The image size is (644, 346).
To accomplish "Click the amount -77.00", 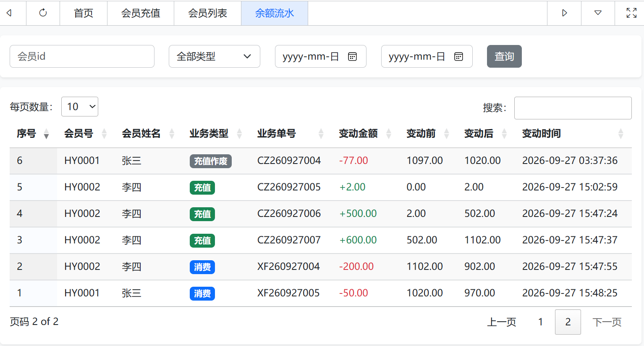I will pyautogui.click(x=353, y=161).
